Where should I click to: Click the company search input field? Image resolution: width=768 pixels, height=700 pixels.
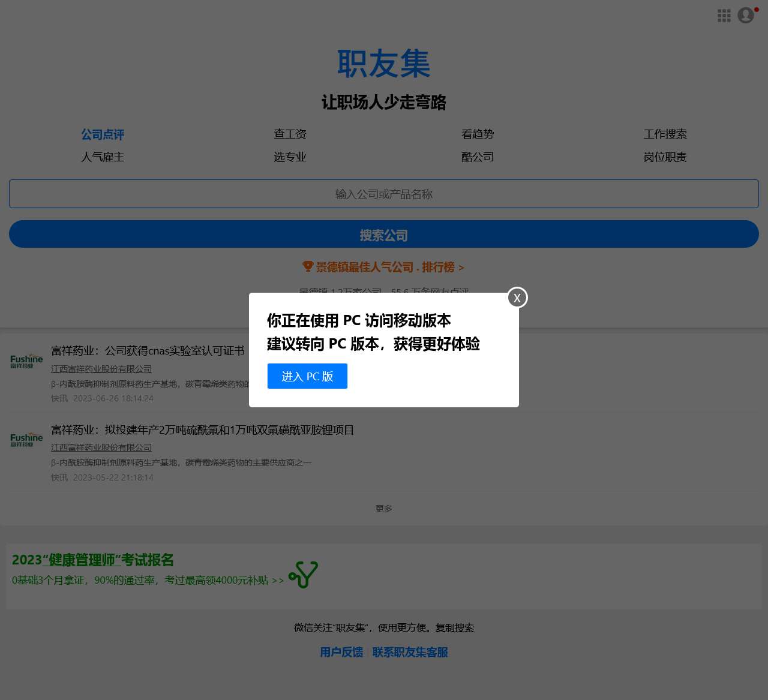(383, 194)
